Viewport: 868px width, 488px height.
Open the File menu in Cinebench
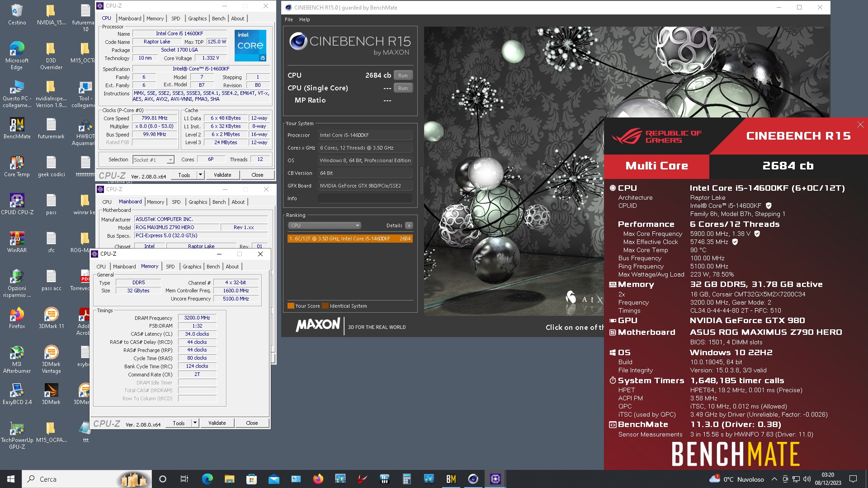pos(289,19)
